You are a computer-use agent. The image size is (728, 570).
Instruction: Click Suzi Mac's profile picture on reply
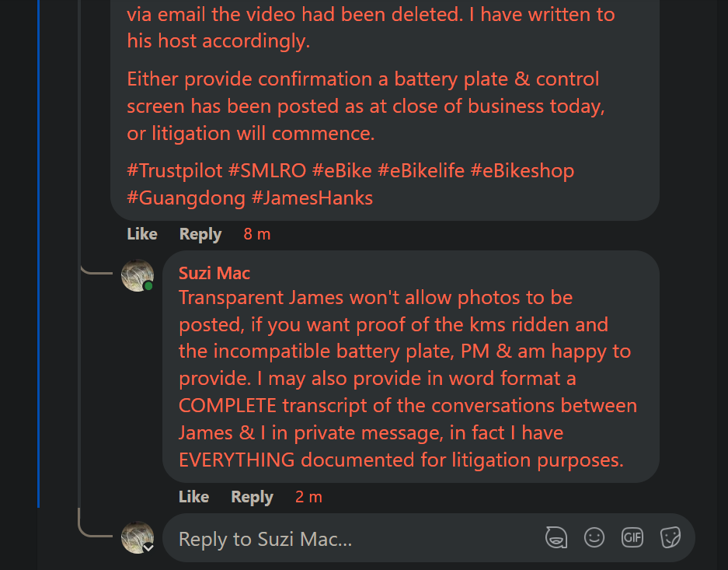coord(138,275)
